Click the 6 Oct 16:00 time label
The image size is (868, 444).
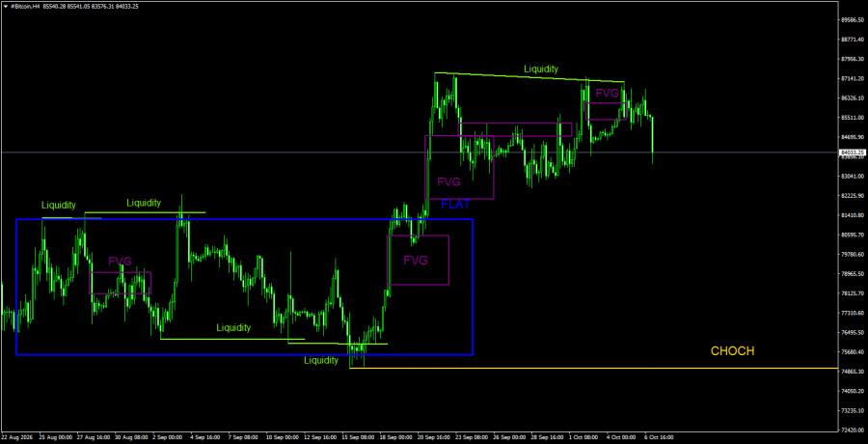pyautogui.click(x=660, y=437)
